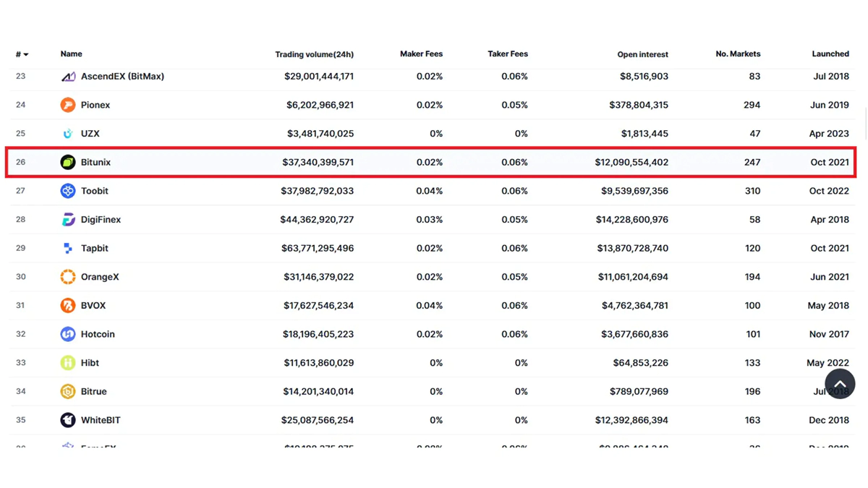Sort table by Launched column header
The height and width of the screenshot is (488, 868).
[x=830, y=54]
